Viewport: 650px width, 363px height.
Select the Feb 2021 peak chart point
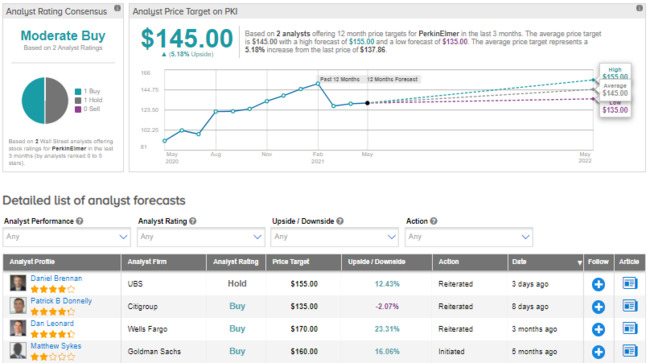318,84
